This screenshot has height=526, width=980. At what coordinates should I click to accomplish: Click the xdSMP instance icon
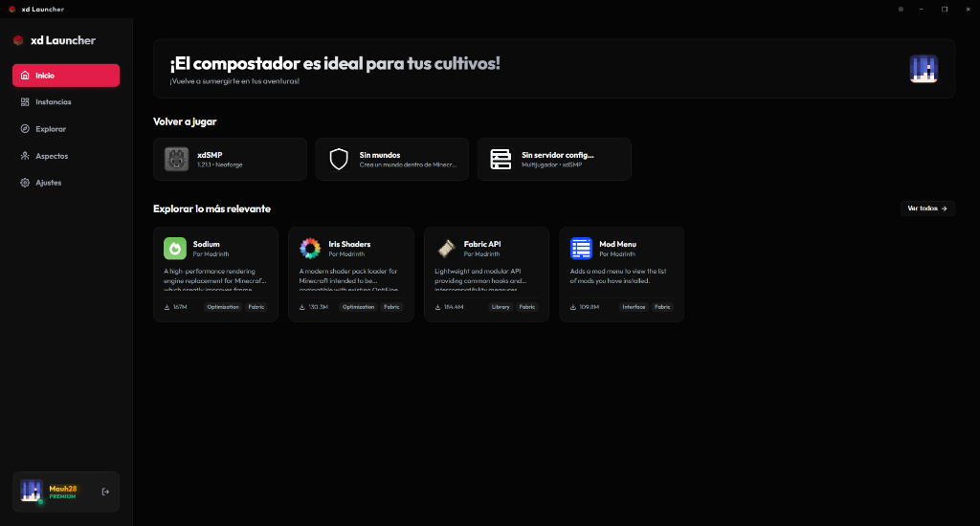(x=176, y=160)
